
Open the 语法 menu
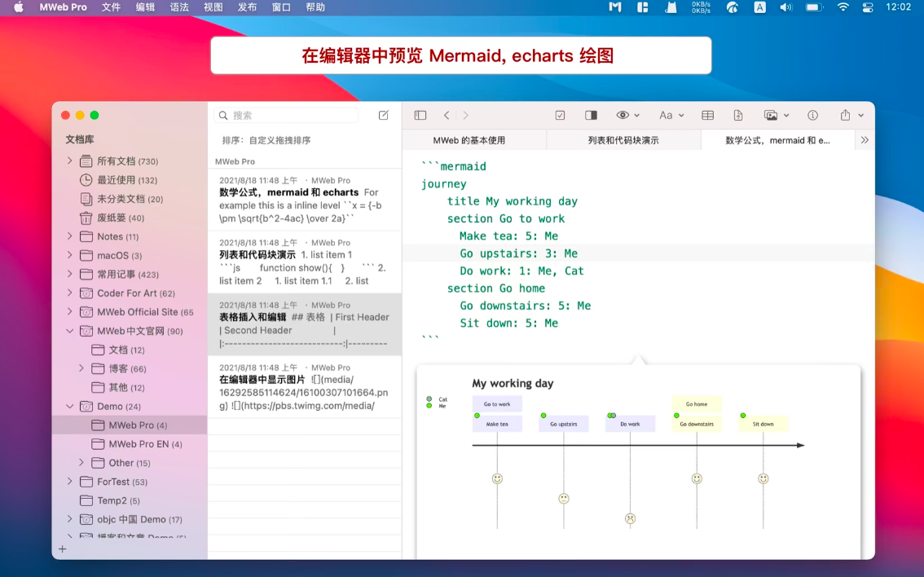[179, 7]
